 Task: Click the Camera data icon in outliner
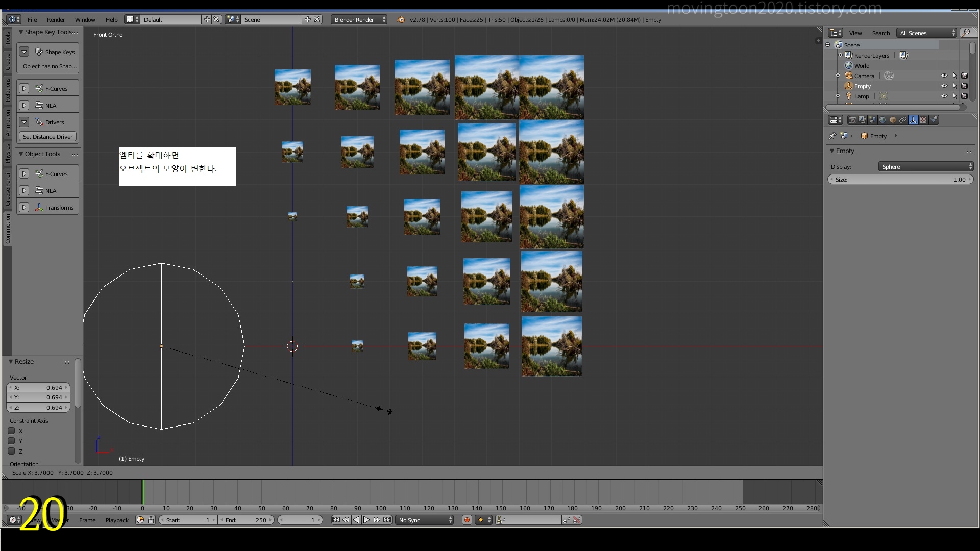pos(889,76)
